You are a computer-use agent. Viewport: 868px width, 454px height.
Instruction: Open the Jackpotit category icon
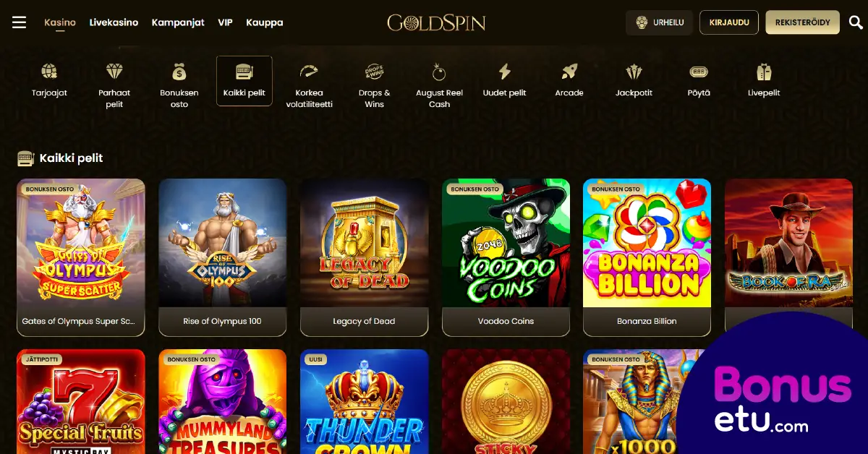[634, 71]
